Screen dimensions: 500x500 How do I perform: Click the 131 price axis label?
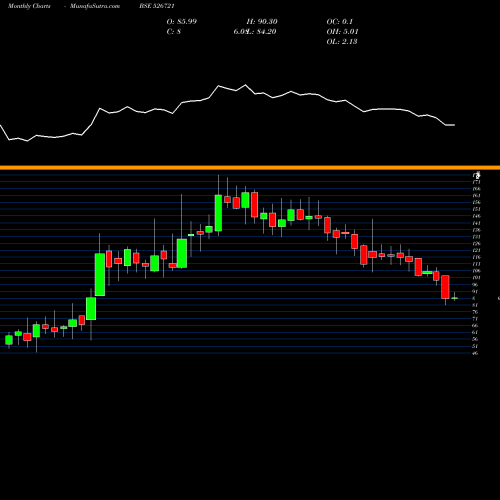click(x=476, y=237)
